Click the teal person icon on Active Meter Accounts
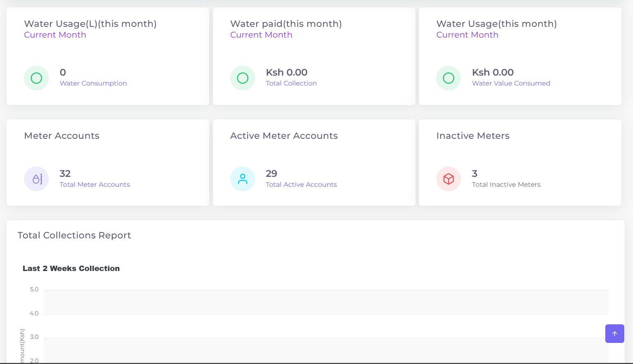Viewport: 633px width, 364px height. 243,178
